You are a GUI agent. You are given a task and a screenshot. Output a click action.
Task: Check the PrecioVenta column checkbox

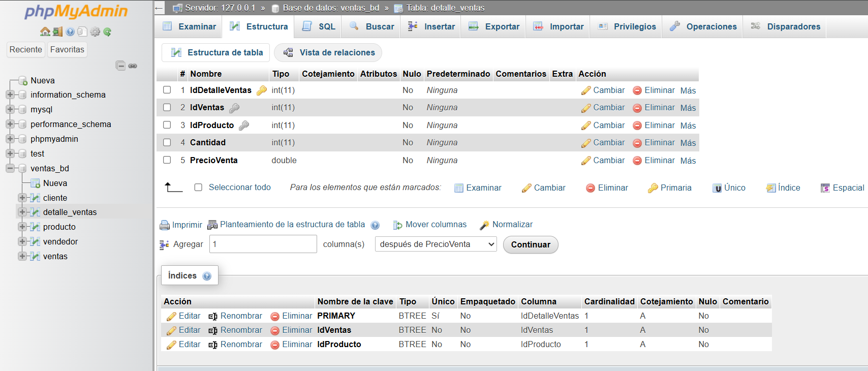pos(167,160)
